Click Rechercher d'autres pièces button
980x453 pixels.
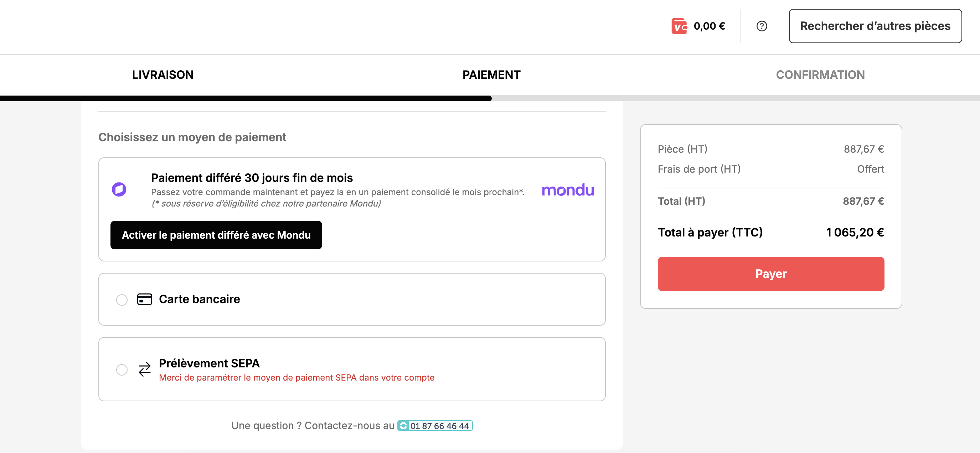pos(875,26)
